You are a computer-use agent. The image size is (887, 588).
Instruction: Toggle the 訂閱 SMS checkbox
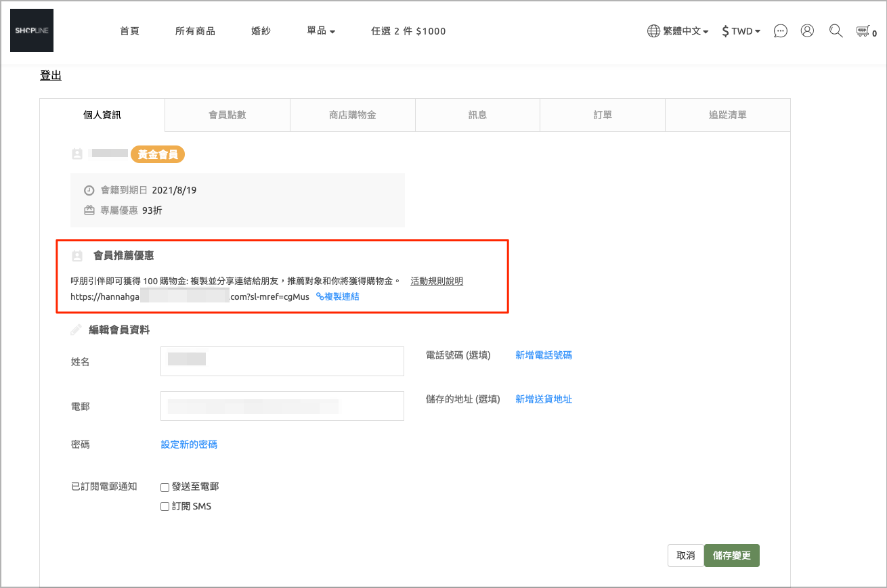point(165,506)
